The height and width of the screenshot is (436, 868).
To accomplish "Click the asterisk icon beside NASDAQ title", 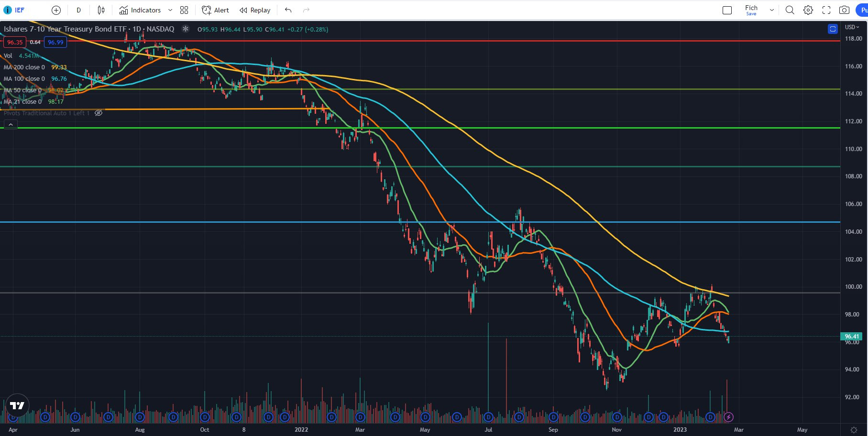I will coord(185,29).
